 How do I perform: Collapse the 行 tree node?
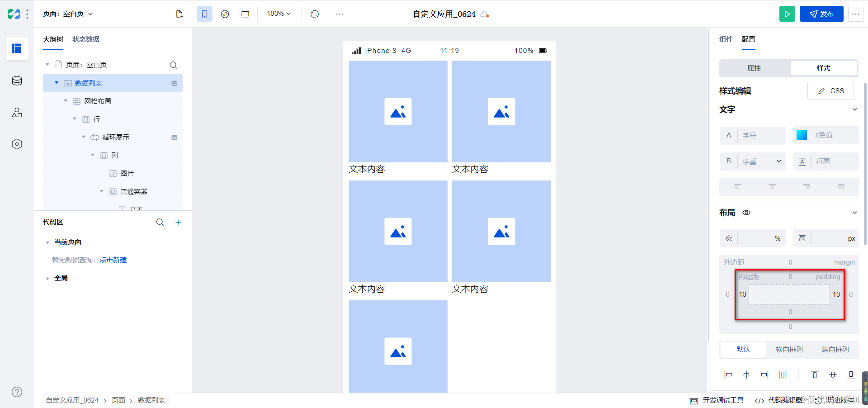click(x=75, y=119)
